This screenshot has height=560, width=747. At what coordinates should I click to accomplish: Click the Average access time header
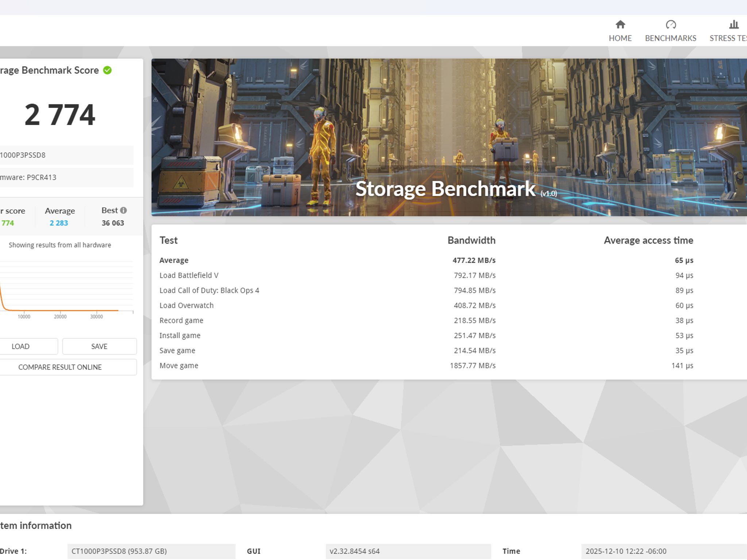648,240
